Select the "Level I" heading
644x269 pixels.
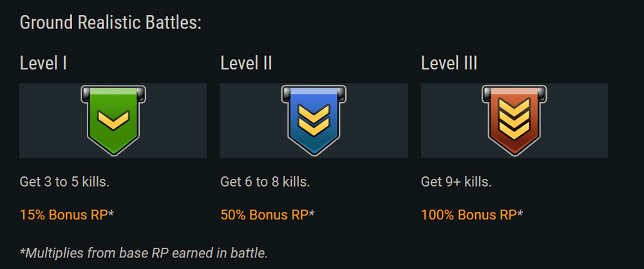pos(44,63)
